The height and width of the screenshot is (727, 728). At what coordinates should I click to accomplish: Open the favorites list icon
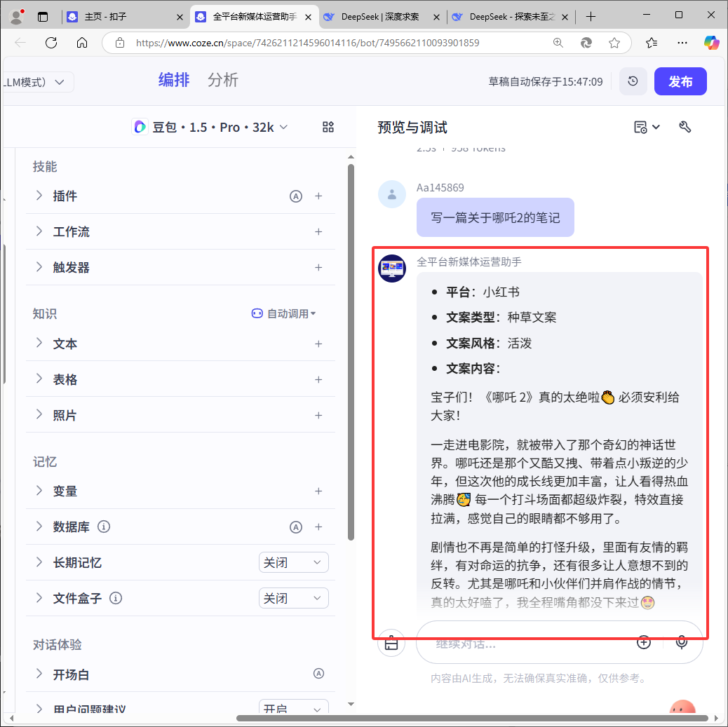click(652, 43)
